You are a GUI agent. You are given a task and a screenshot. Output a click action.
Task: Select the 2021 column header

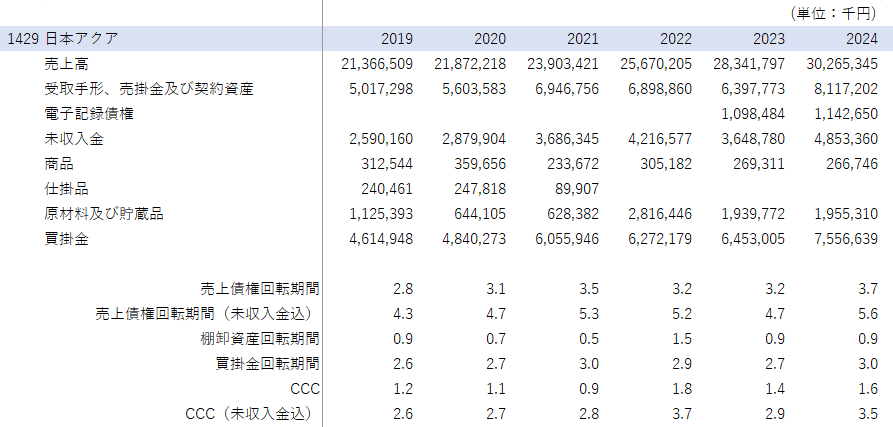pos(583,39)
